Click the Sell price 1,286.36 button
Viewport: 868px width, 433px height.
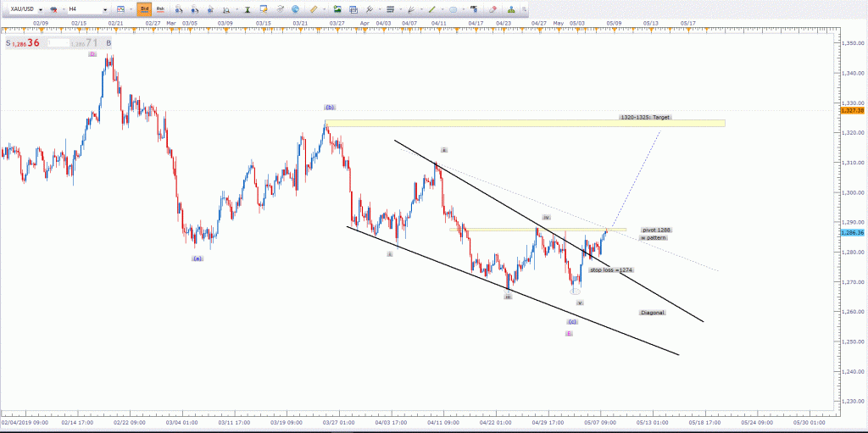tap(24, 42)
